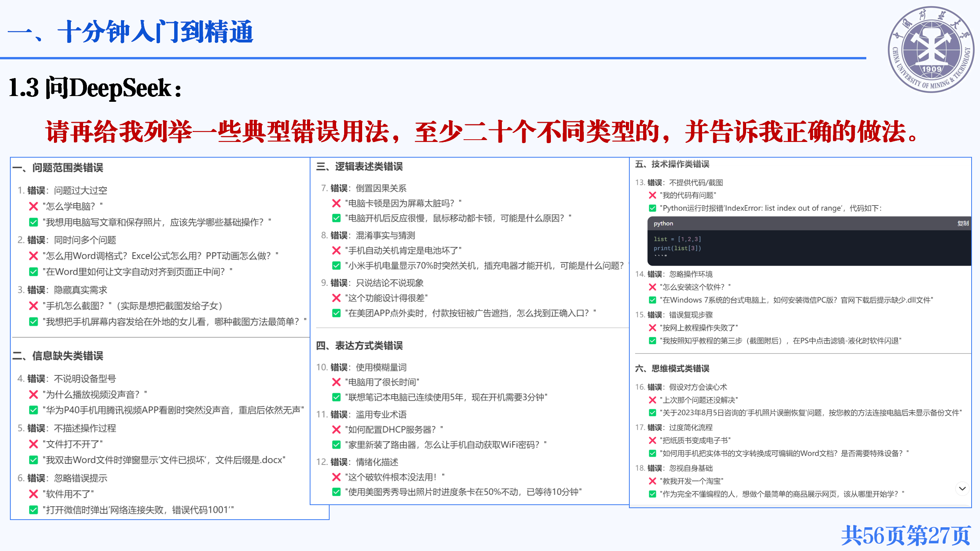980x551 pixels.
Task: Click item 18 错误：忽视自身基础
Action: click(x=674, y=468)
